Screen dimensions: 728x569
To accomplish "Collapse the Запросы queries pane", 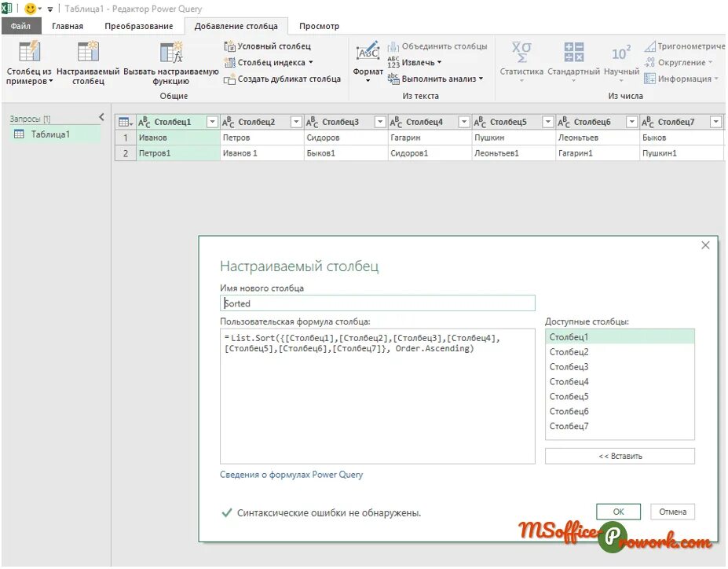I will coord(101,118).
